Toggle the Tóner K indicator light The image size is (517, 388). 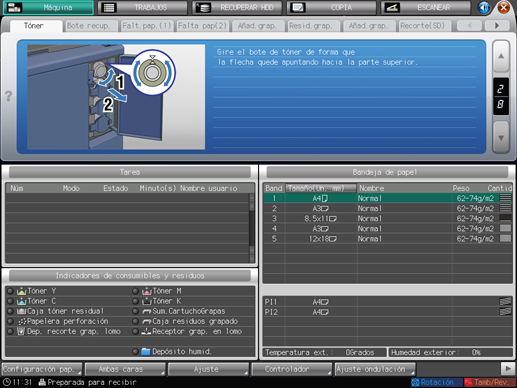[135, 301]
